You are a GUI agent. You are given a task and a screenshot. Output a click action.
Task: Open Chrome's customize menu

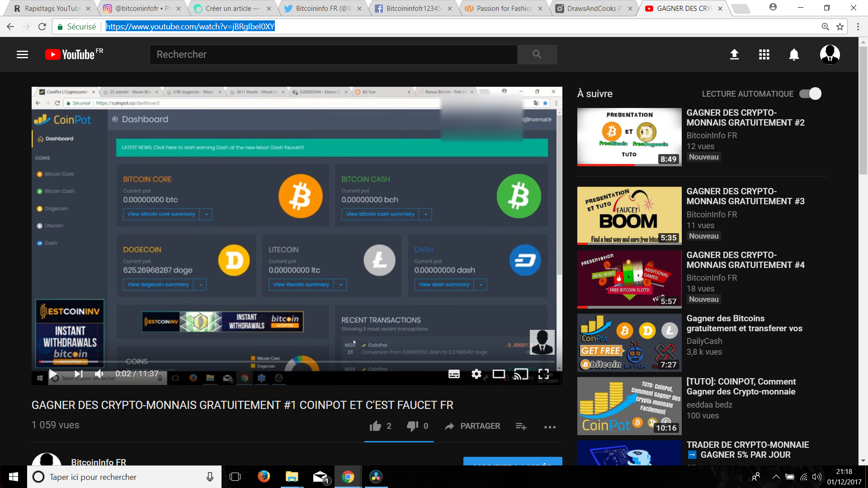(x=857, y=26)
